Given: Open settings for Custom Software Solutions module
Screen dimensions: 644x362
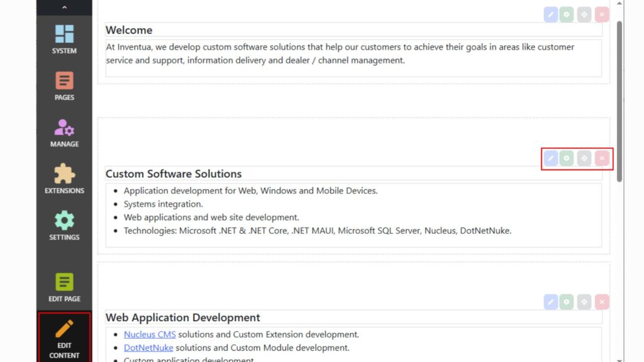Looking at the screenshot, I should click(x=567, y=158).
